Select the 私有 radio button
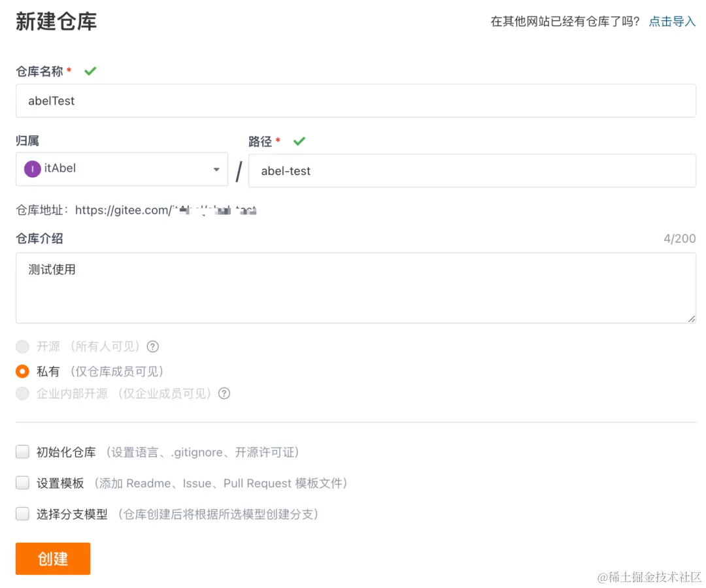The height and width of the screenshot is (588, 706). 22,370
